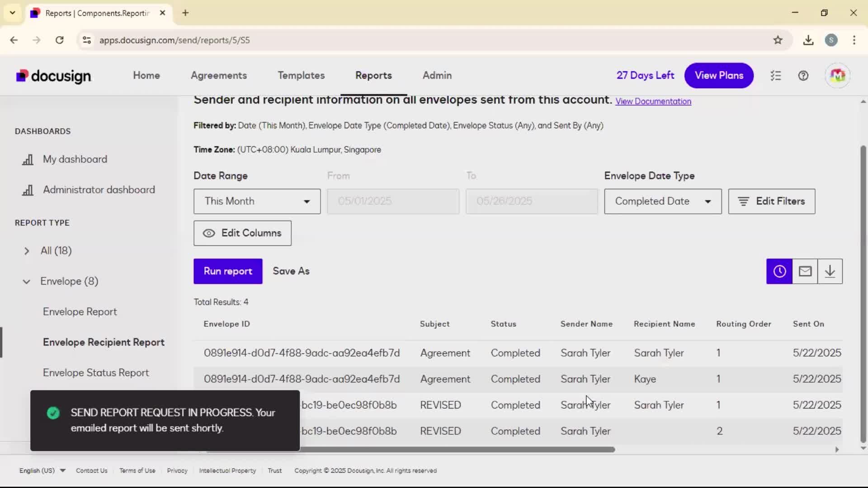
Task: Open the Agreements tab
Action: click(x=219, y=75)
